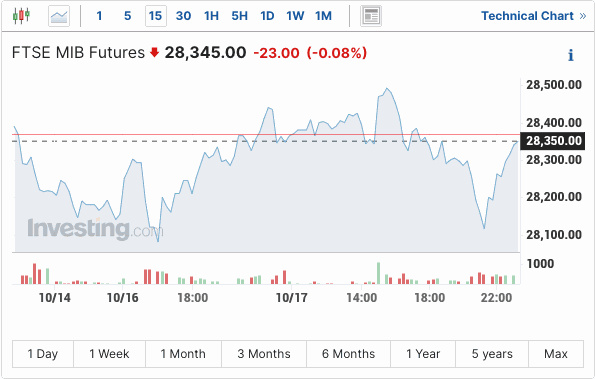Show the 5 years range
Screen dimensions: 595x379
click(492, 354)
